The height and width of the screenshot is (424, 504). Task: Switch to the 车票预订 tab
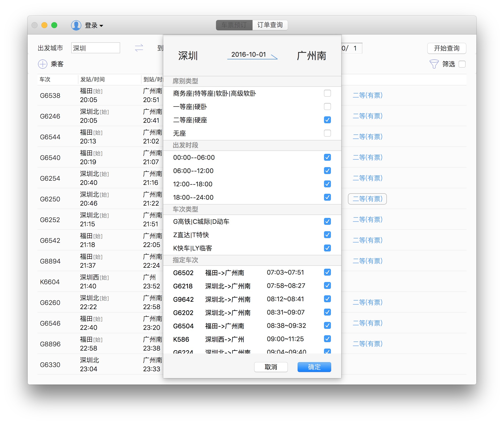pyautogui.click(x=234, y=25)
